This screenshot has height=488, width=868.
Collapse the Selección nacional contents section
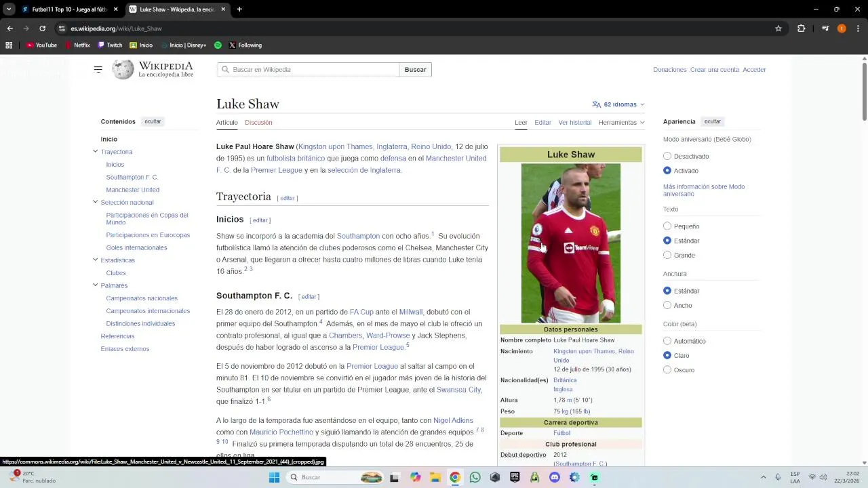pyautogui.click(x=95, y=202)
